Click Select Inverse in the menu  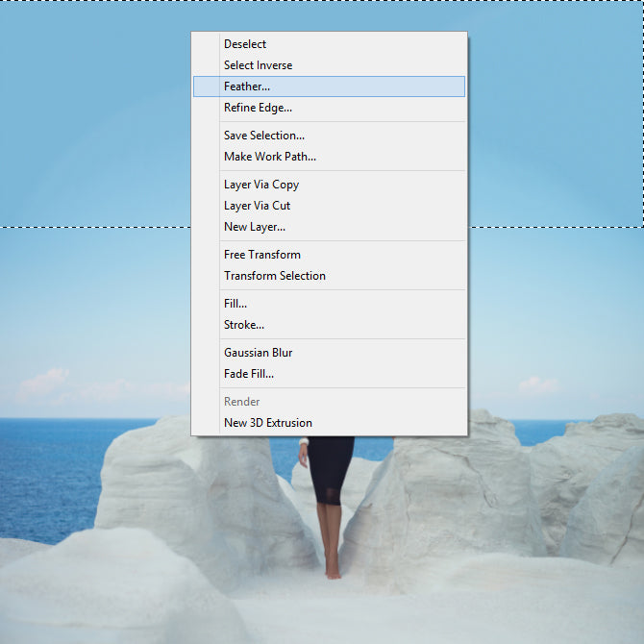[329, 65]
